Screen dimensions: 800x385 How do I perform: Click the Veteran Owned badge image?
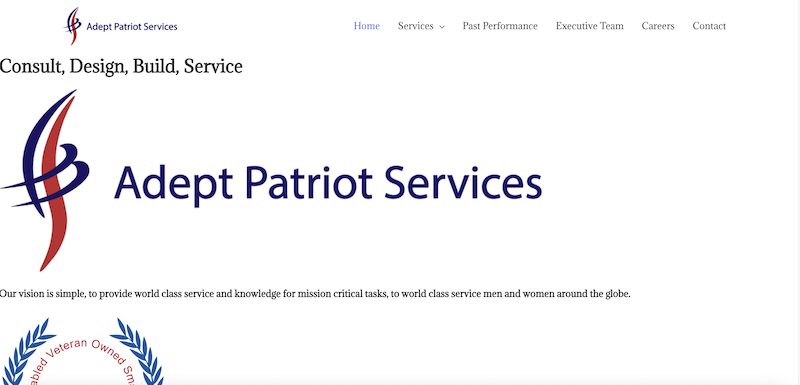coord(82,351)
